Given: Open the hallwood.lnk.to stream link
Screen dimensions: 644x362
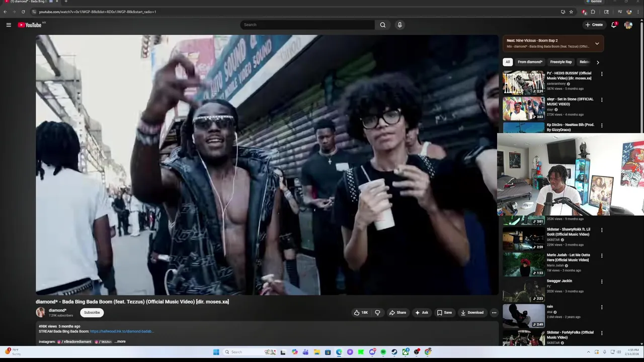Looking at the screenshot, I should 121,331.
